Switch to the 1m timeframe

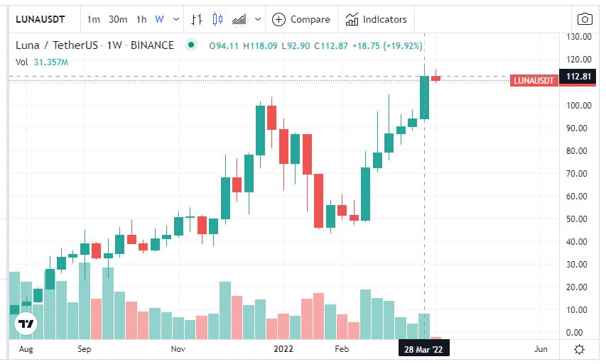(94, 19)
